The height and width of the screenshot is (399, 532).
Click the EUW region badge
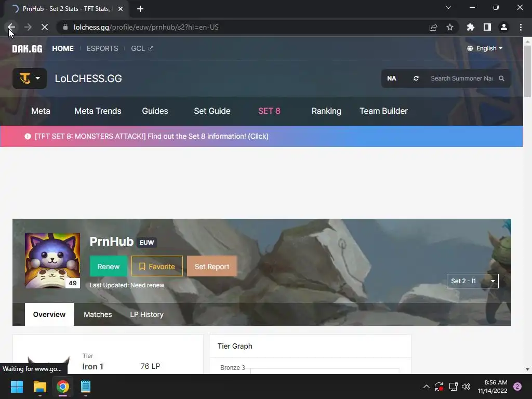147,242
